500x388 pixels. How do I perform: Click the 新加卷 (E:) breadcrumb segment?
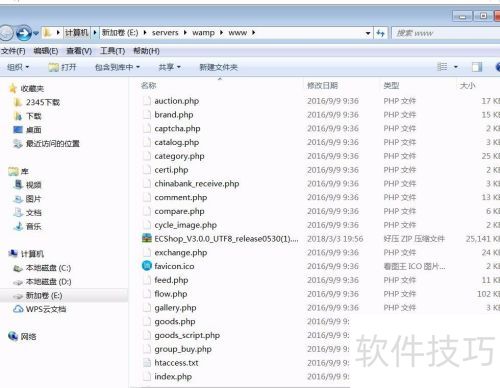tap(120, 33)
